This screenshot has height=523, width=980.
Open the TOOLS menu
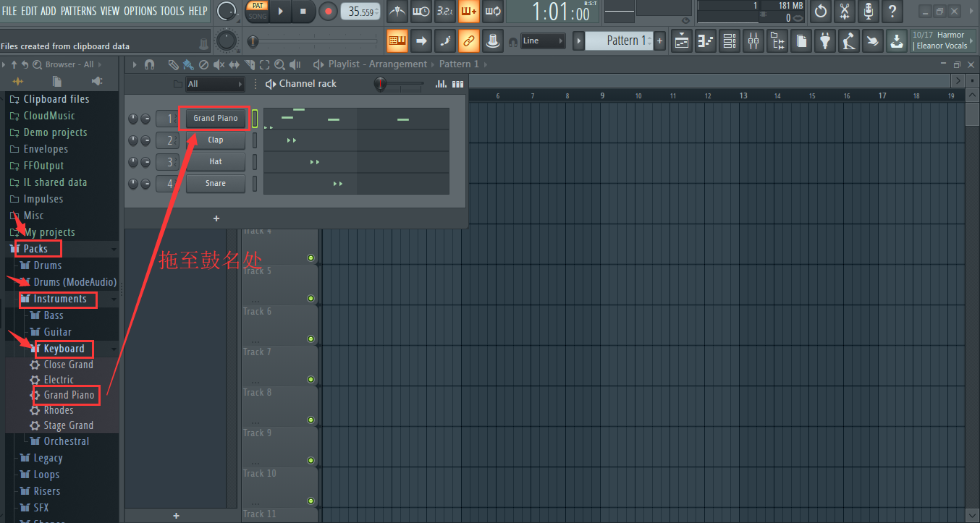pos(172,11)
